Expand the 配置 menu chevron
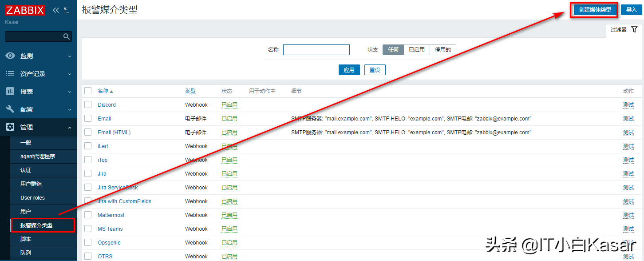 click(69, 110)
